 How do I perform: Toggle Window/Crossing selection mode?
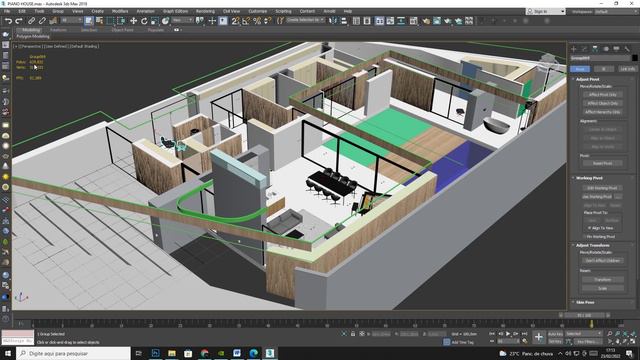click(121, 21)
